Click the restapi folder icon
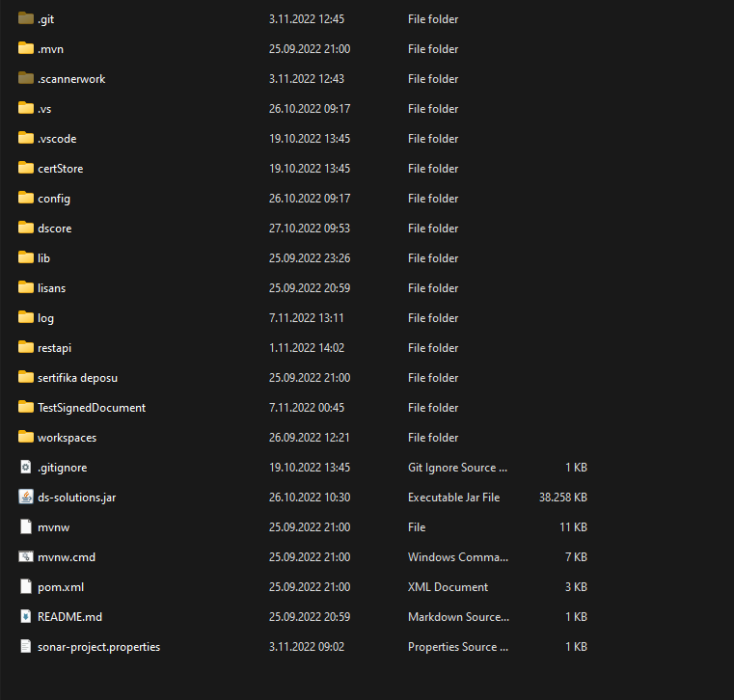The image size is (734, 700). tap(26, 347)
